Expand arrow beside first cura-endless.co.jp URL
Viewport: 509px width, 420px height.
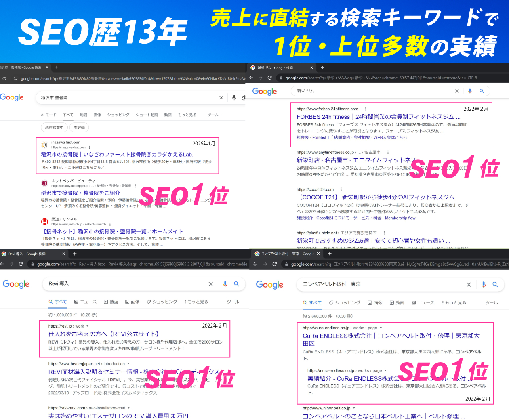(381, 328)
